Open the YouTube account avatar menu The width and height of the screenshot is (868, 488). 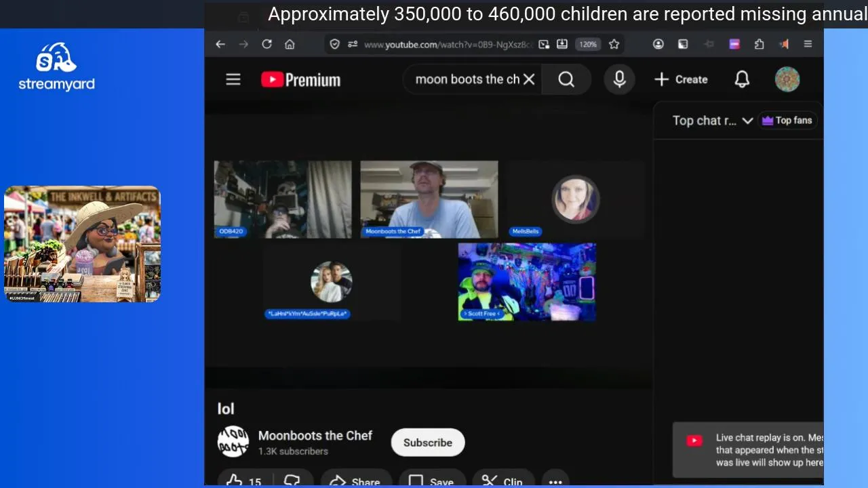coord(787,79)
